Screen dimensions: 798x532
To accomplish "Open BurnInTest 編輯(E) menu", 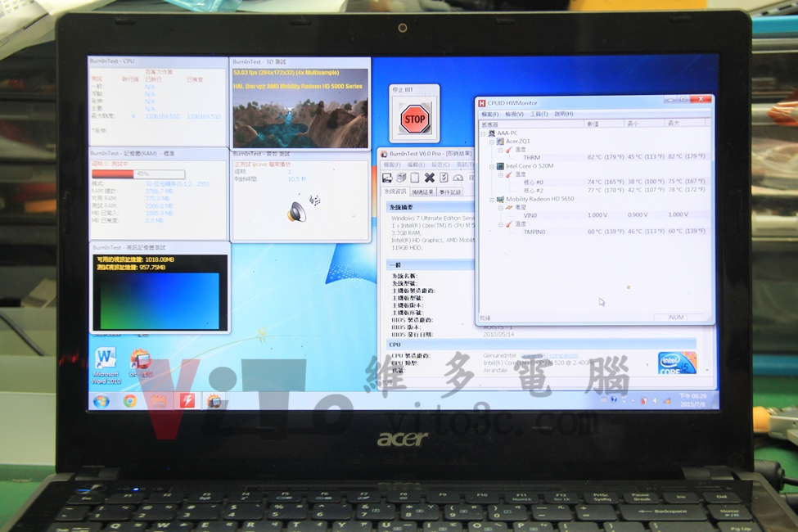I will pyautogui.click(x=416, y=165).
